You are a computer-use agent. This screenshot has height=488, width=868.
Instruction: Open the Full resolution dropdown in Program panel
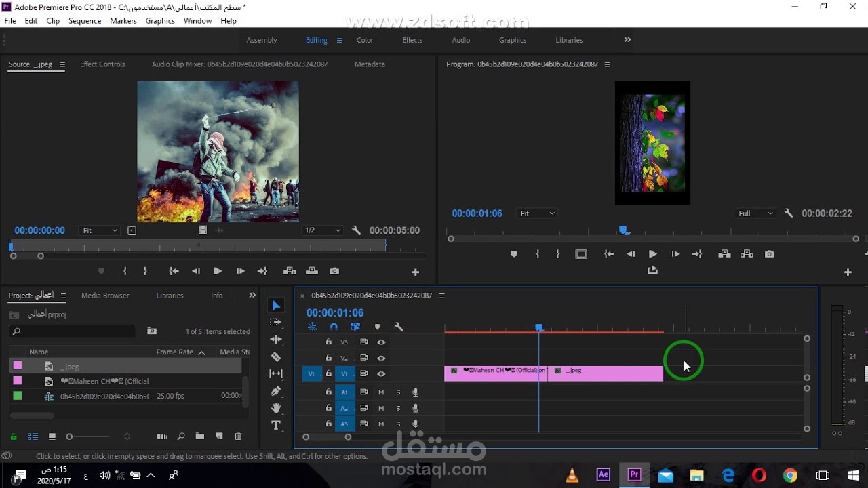tap(754, 213)
